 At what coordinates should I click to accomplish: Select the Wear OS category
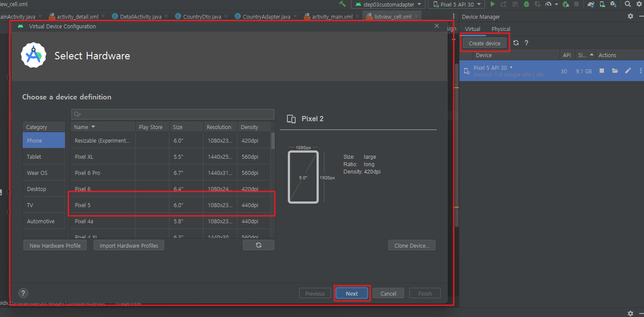pos(44,173)
